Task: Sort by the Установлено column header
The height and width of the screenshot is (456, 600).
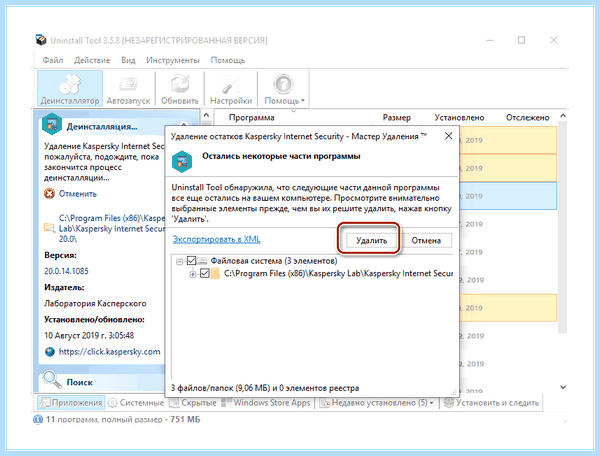Action: click(459, 118)
